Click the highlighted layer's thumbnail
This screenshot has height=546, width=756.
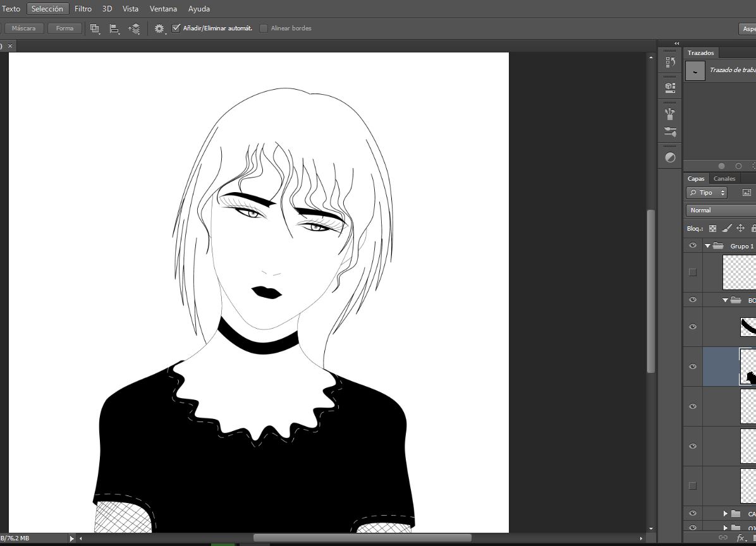(748, 367)
